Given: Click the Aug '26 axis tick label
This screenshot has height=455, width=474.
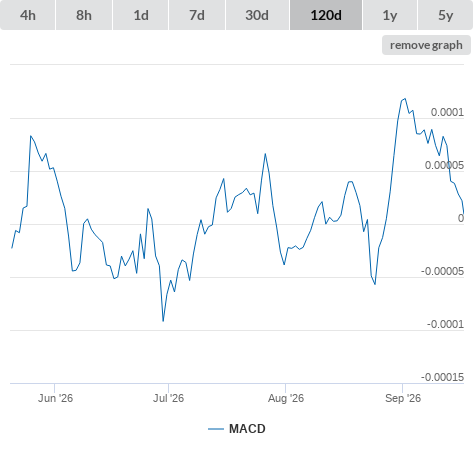Looking at the screenshot, I should pyautogui.click(x=286, y=398).
